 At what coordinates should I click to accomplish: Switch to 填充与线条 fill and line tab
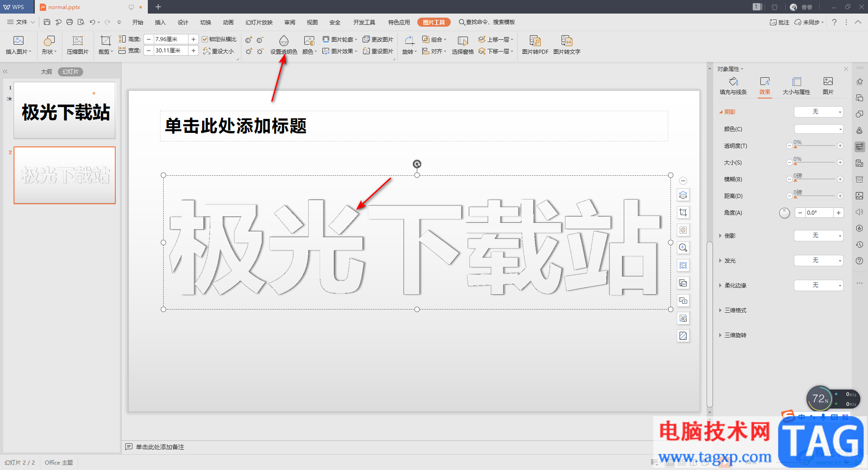tap(733, 86)
